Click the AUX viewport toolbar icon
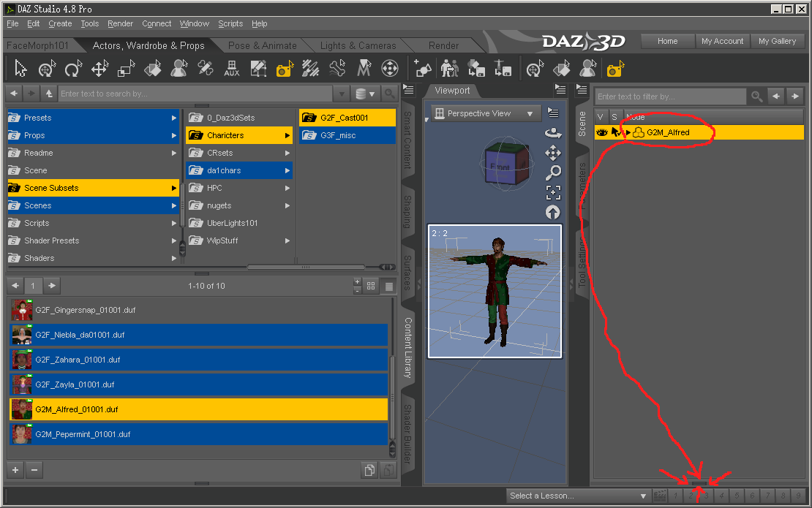The width and height of the screenshot is (812, 508). coord(231,68)
